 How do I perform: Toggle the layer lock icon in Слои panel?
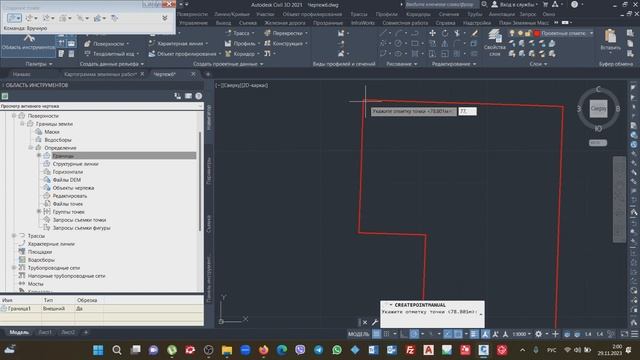[528, 33]
